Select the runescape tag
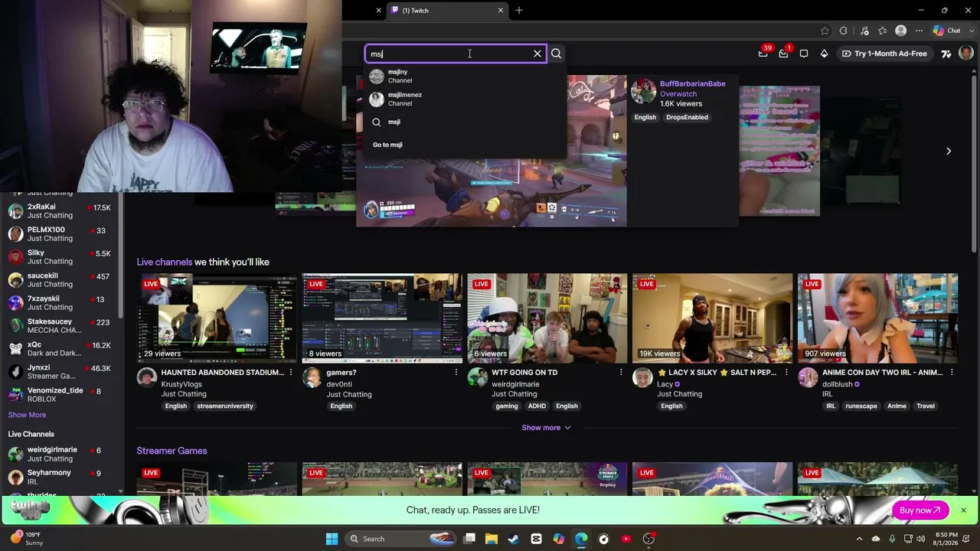Image resolution: width=980 pixels, height=551 pixels. 861,406
